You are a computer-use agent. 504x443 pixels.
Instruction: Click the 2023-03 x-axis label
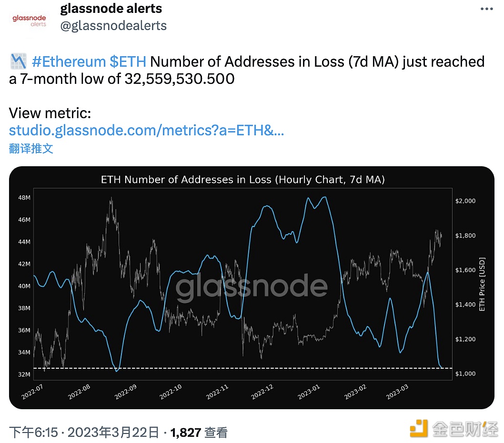click(397, 393)
